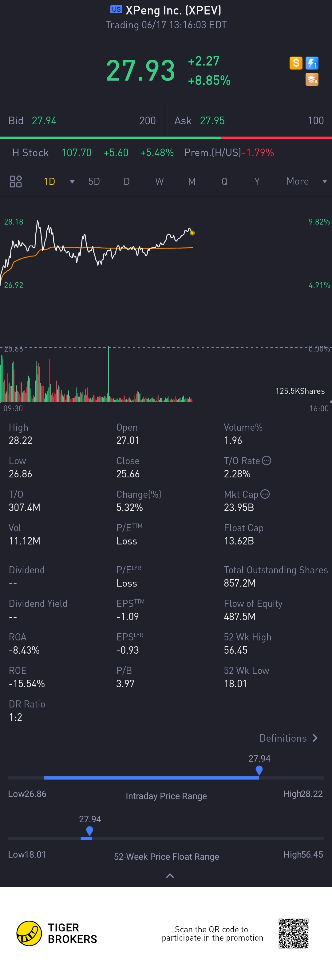
Task: Tap the large 27.93 current price
Action: [140, 70]
